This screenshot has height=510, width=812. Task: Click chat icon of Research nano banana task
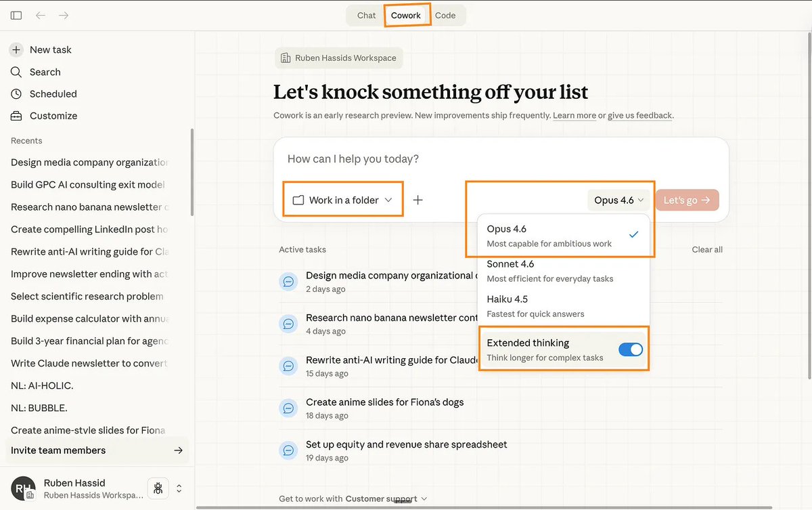click(x=288, y=323)
